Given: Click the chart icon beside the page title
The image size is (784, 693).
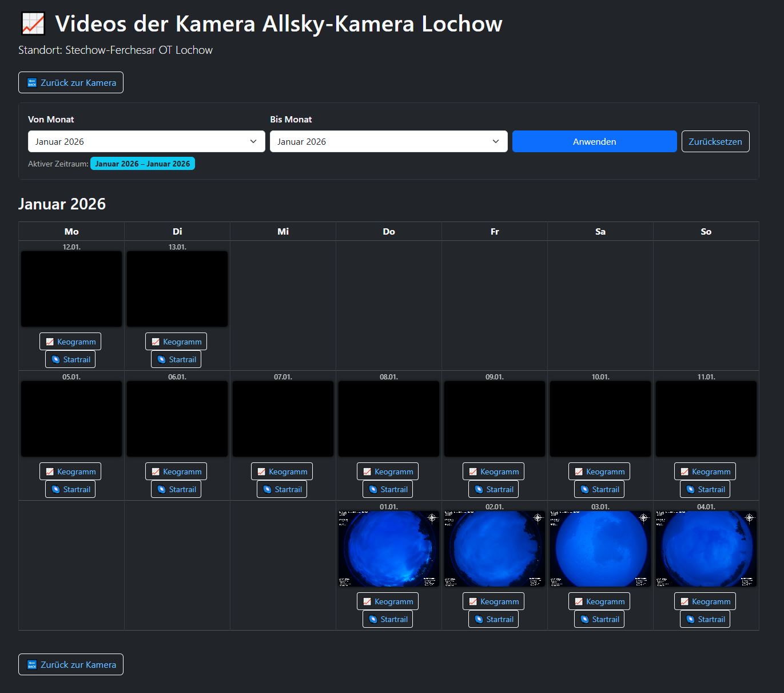Looking at the screenshot, I should pos(33,23).
